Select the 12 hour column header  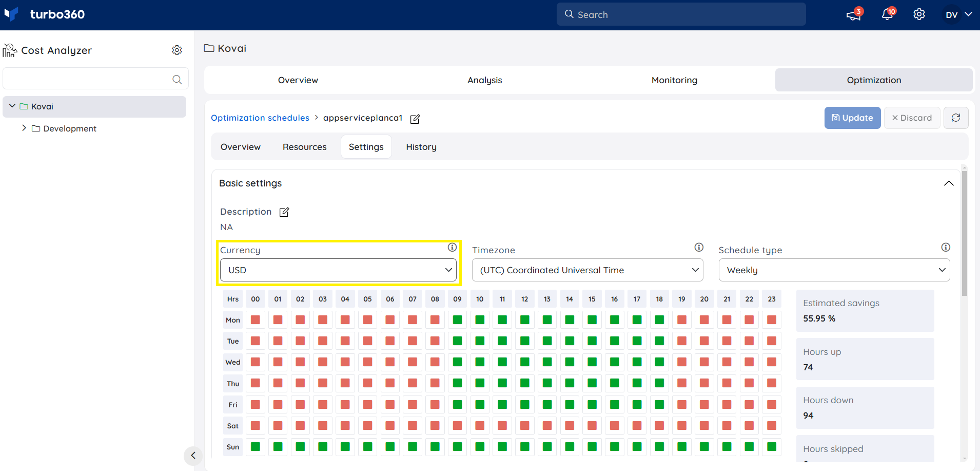(x=525, y=299)
